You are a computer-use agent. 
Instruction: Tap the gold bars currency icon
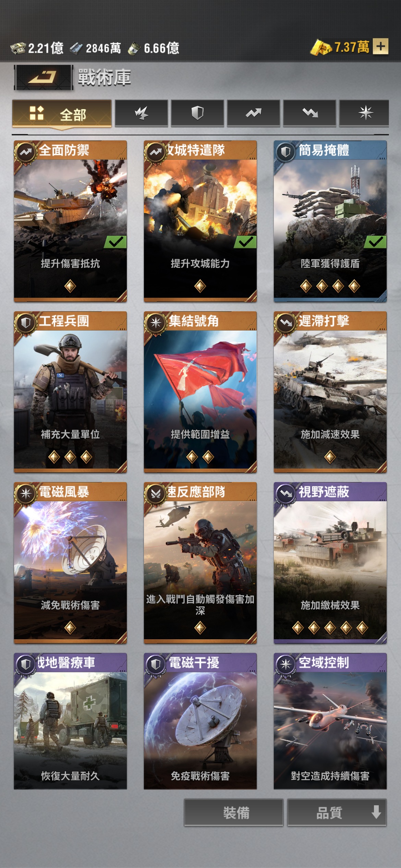(x=321, y=47)
